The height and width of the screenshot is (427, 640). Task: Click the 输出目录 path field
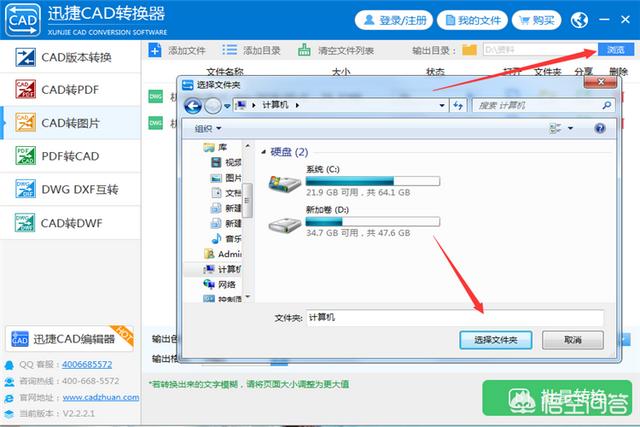click(540, 50)
